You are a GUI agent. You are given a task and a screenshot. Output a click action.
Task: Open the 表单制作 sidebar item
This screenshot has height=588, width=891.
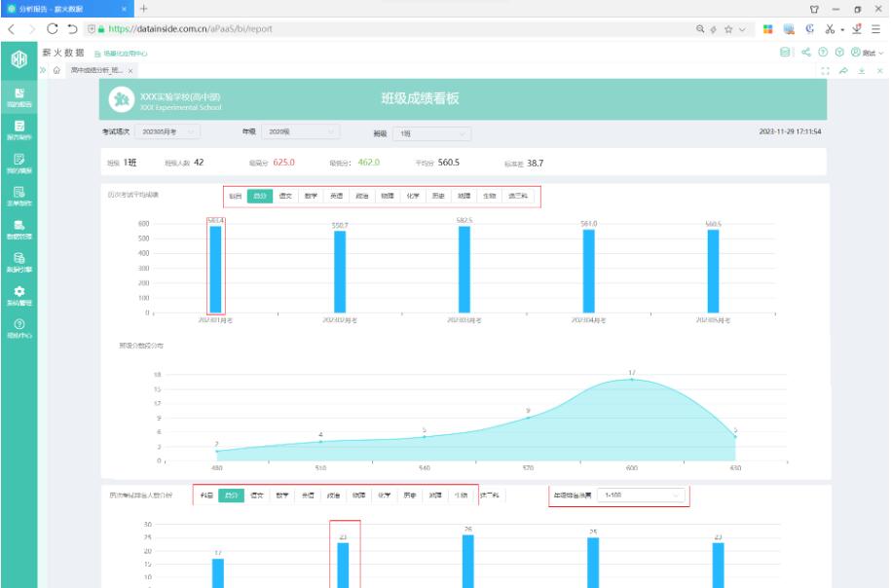pos(19,196)
